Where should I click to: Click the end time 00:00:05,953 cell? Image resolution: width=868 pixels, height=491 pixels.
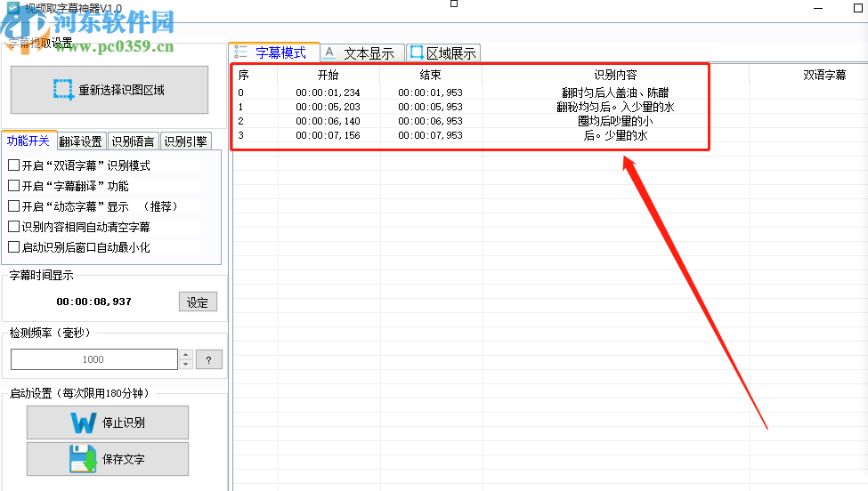(431, 107)
